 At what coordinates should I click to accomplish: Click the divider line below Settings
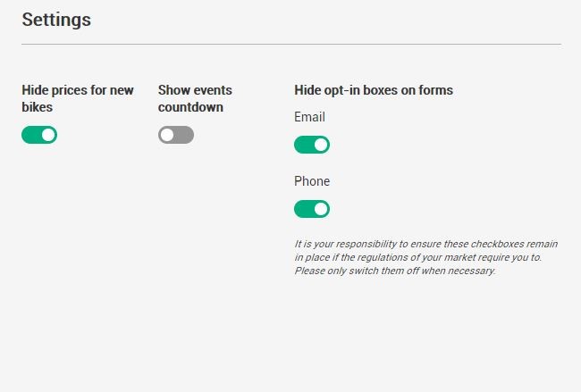(290, 44)
